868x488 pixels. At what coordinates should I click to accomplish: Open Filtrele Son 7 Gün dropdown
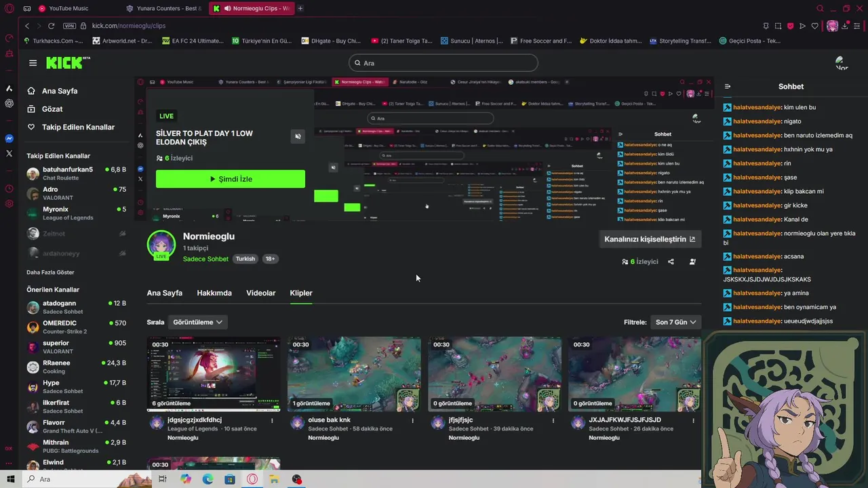click(x=675, y=322)
